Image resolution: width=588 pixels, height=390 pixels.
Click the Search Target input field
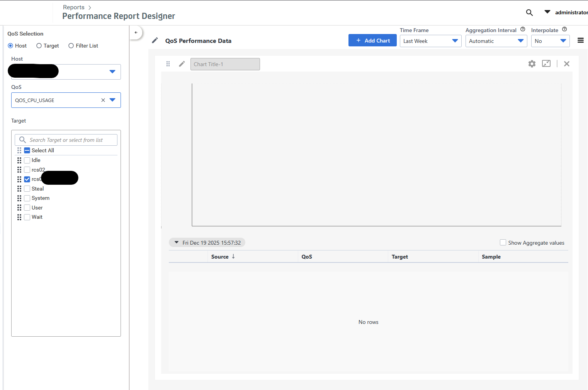coord(70,140)
